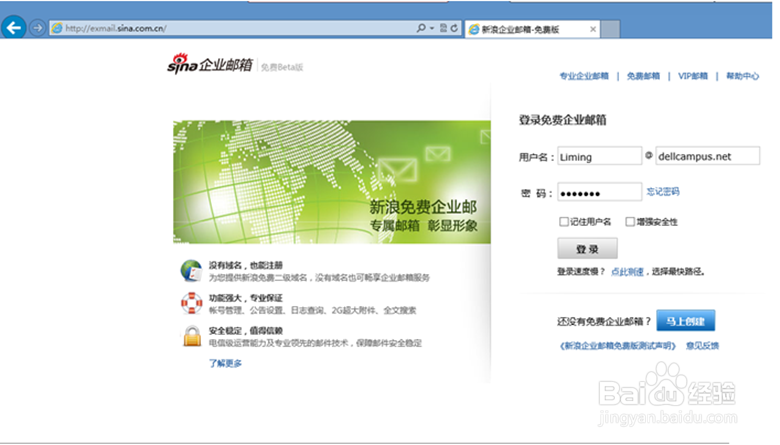Open a new blank tab button
Image resolution: width=780 pixels, height=445 pixels.
tap(610, 29)
